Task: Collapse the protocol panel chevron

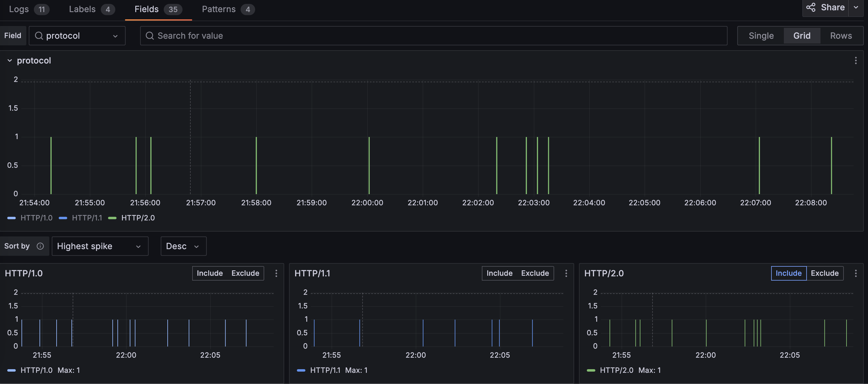Action: point(10,60)
